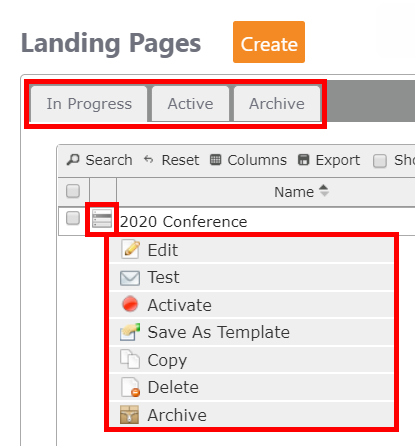This screenshot has width=415, height=446.
Task: Click the Archive box icon in menu
Action: click(x=130, y=414)
